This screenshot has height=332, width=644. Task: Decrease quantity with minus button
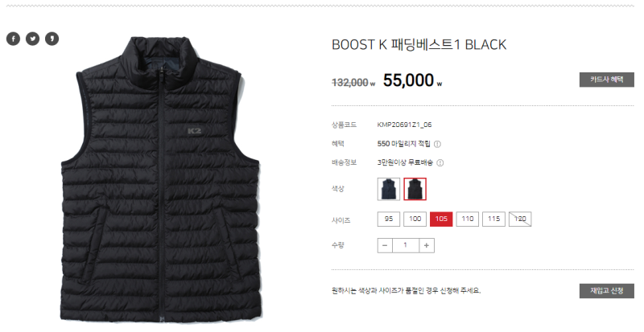(385, 245)
